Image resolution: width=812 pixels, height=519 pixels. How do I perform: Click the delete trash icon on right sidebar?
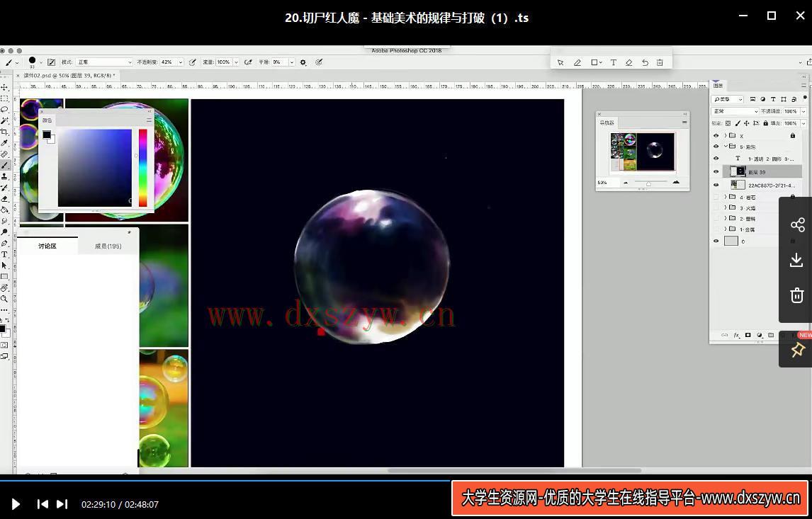tap(796, 295)
